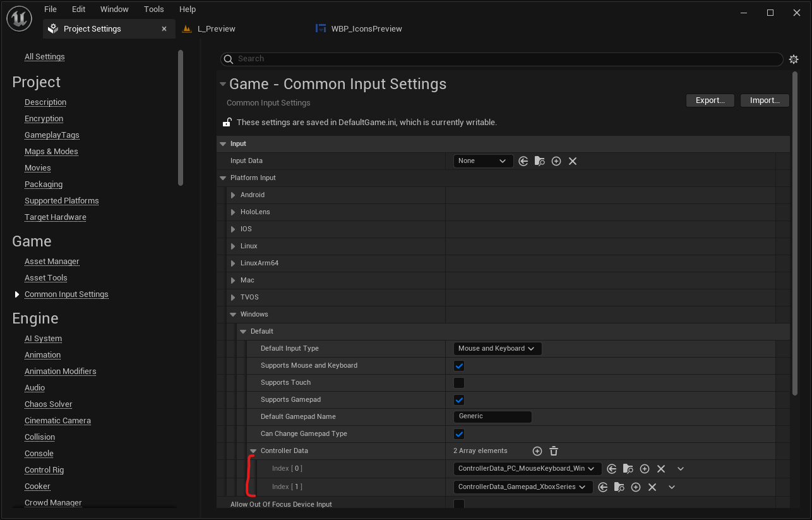Click the lock icon beside the DefaultGame.ini message
Image resolution: width=812 pixels, height=520 pixels.
click(227, 122)
